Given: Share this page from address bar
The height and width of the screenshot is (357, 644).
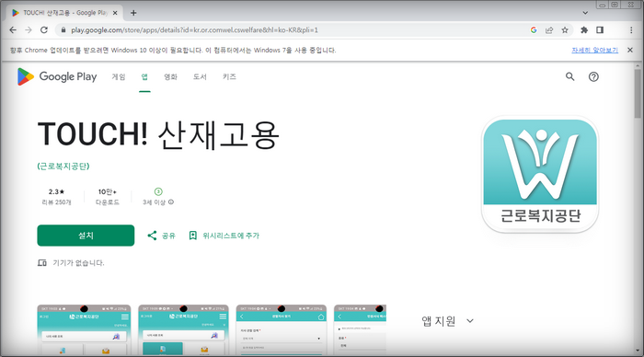Looking at the screenshot, I should (549, 30).
